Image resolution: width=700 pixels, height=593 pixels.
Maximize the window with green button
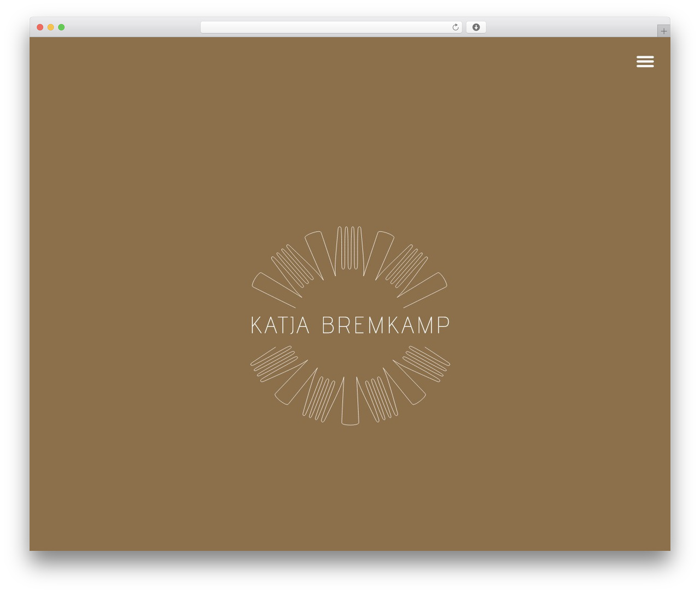tap(61, 27)
